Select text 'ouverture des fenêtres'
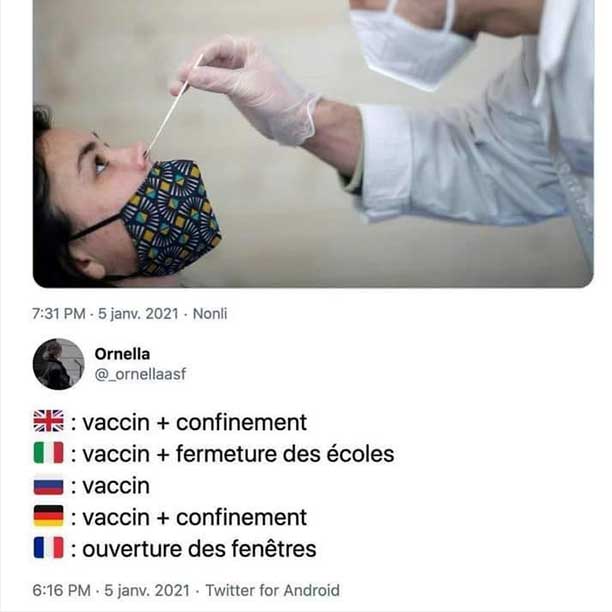The height and width of the screenshot is (612, 612). [199, 548]
